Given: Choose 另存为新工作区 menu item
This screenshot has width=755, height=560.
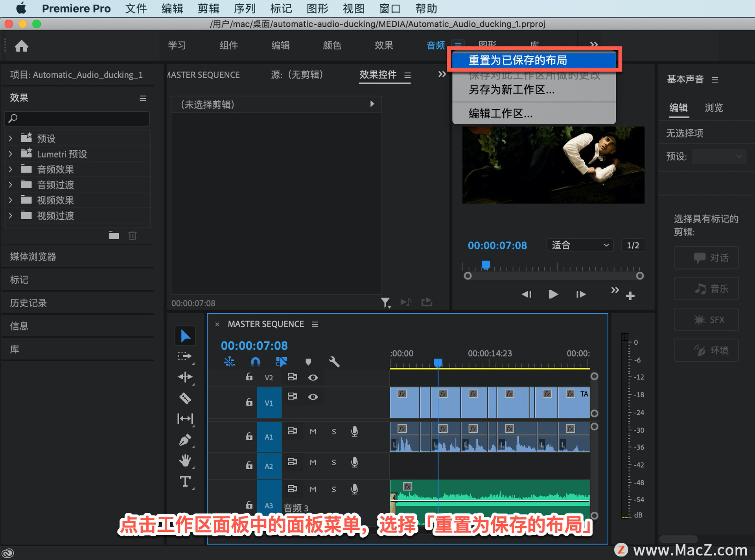Looking at the screenshot, I should (x=534, y=90).
